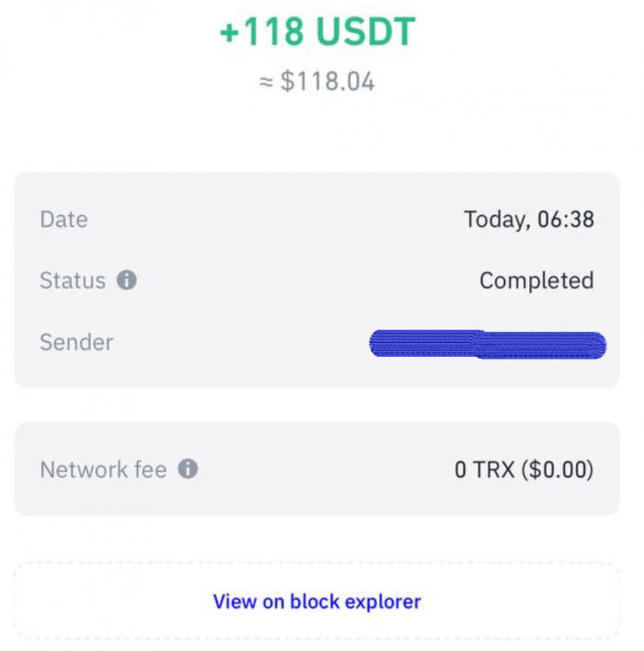
Task: Click the green '+118' number
Action: (262, 33)
